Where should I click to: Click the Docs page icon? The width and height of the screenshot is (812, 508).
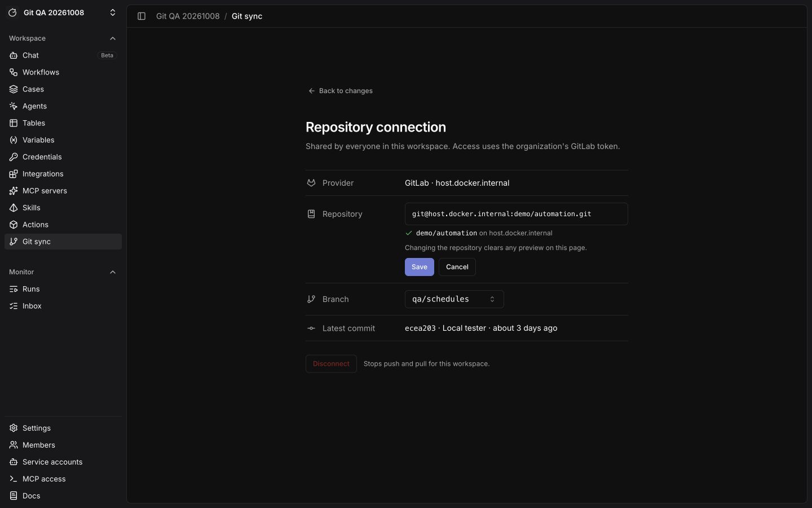14,496
